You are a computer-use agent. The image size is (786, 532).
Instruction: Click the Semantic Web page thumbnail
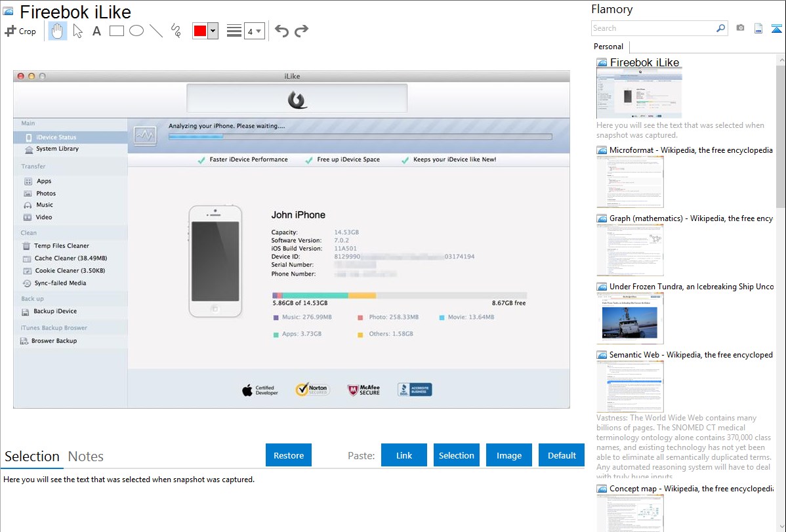[x=630, y=386]
